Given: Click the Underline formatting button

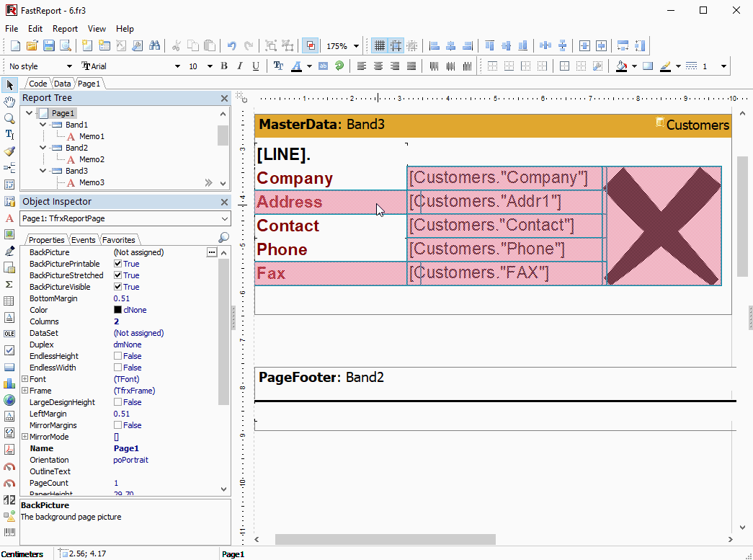Looking at the screenshot, I should (x=256, y=66).
